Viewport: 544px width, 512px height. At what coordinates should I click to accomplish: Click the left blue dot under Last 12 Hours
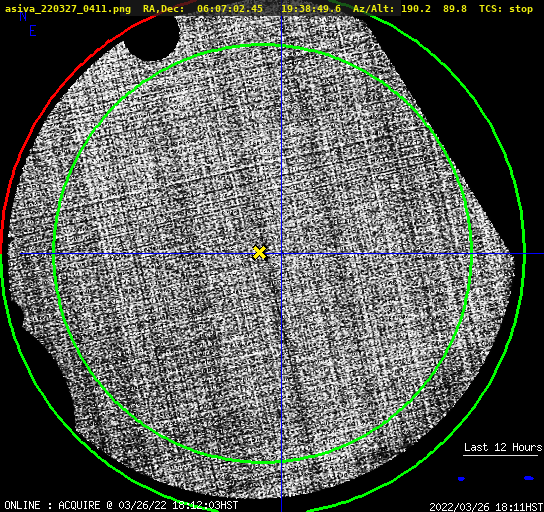click(461, 479)
